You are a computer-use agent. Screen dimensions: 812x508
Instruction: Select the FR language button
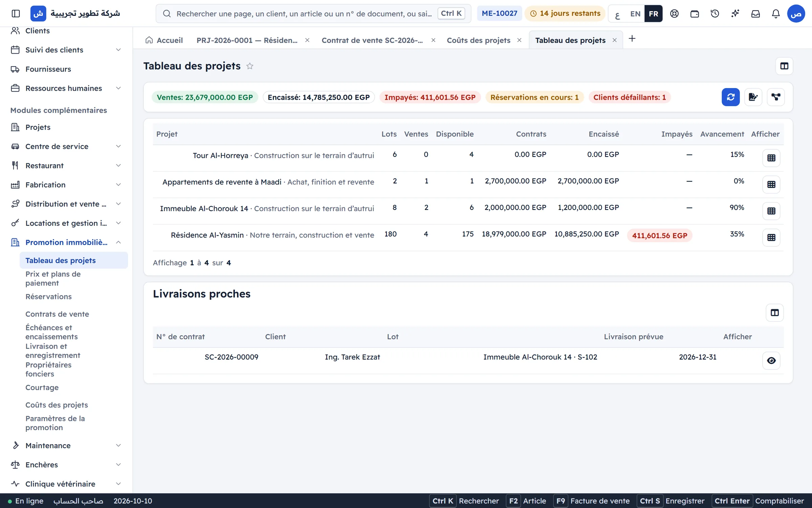[653, 14]
